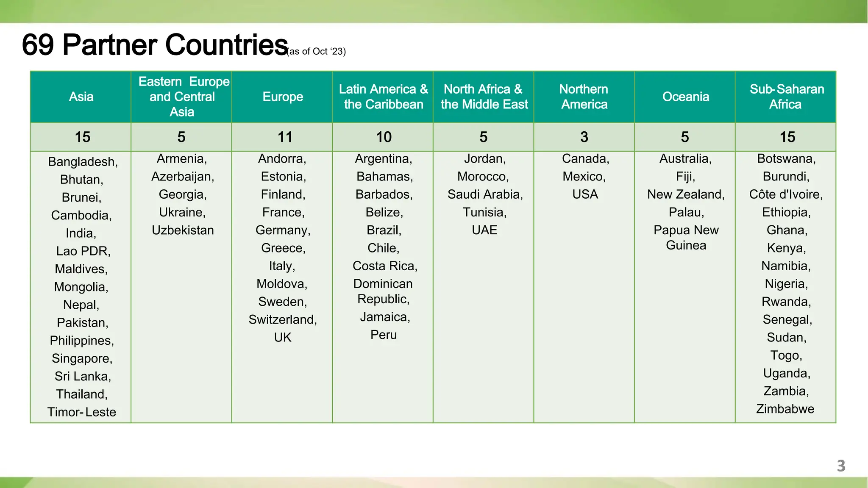
Task: Click the '69 Partner Countries' title
Action: [x=155, y=45]
